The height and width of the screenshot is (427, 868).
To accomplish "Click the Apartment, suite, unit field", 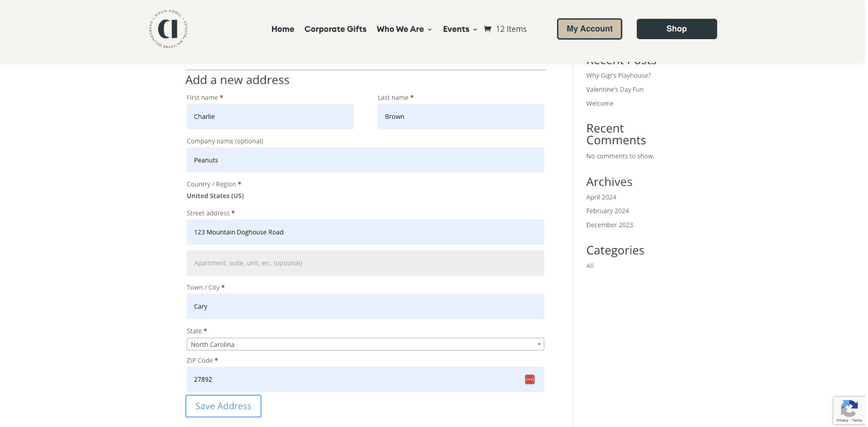I will coord(365,263).
